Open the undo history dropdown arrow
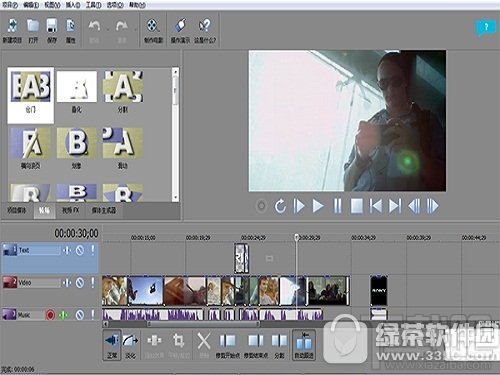The height and width of the screenshot is (375, 500). pos(108,30)
